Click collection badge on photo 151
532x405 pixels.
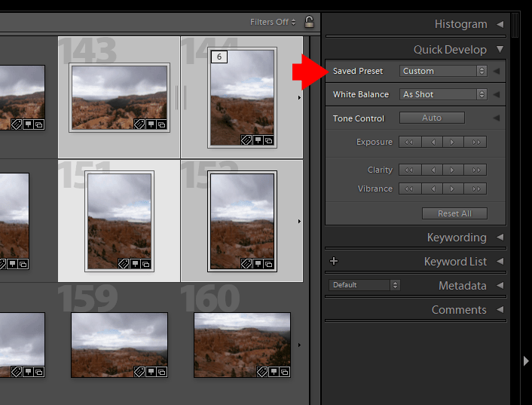[x=145, y=264]
